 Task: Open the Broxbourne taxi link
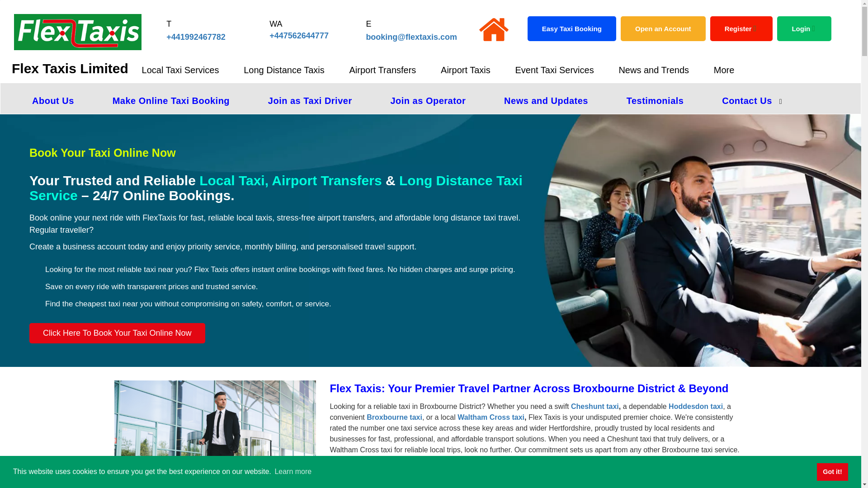(394, 417)
